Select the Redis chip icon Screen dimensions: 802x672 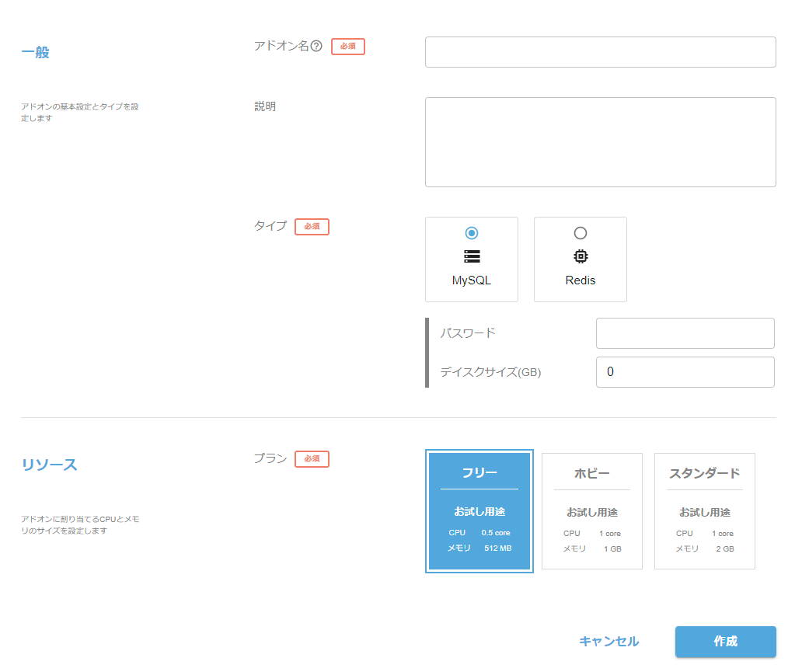(x=580, y=256)
